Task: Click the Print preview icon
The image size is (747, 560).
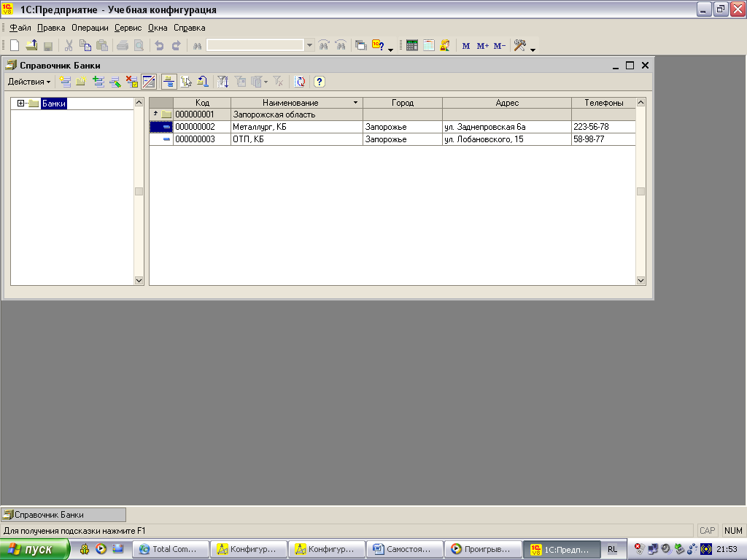Action: 139,46
